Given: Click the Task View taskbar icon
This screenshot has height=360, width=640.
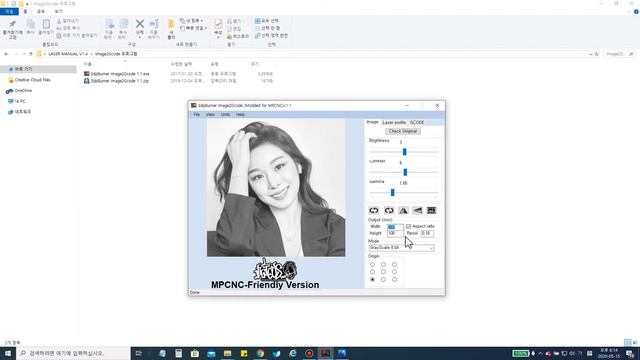Looking at the screenshot, I should point(139,353).
